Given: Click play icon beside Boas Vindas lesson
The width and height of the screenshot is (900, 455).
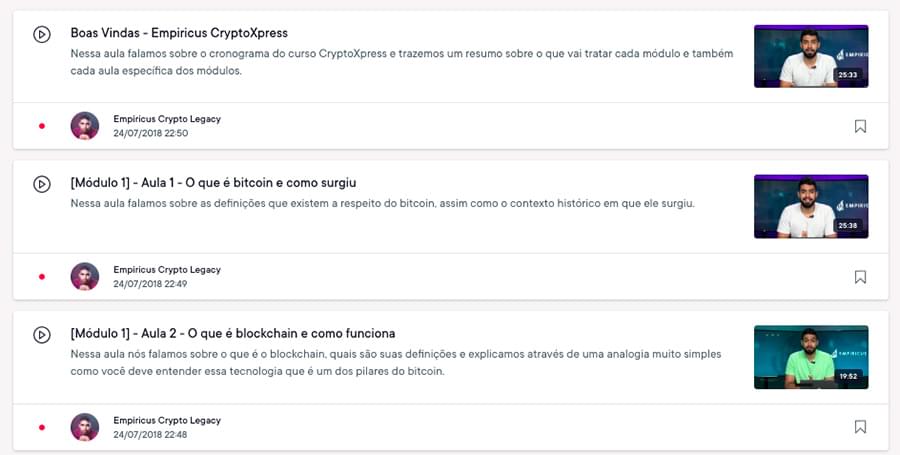Looking at the screenshot, I should tap(41, 34).
